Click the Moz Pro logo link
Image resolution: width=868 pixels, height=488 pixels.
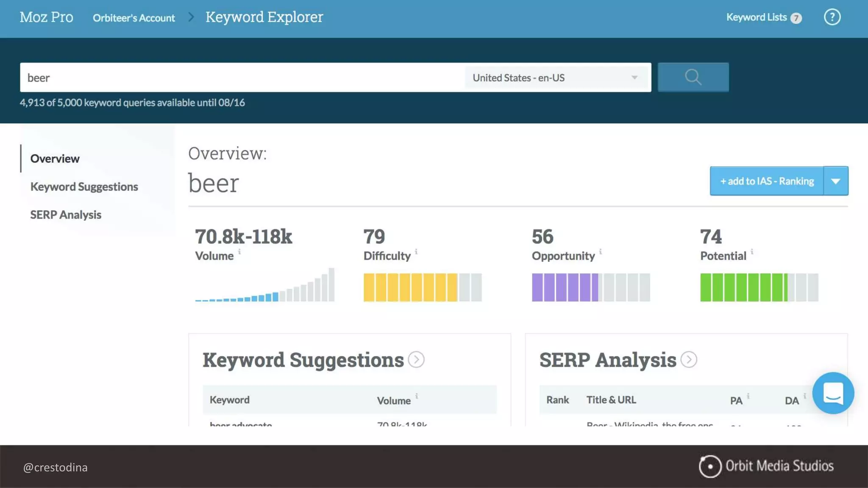point(46,17)
